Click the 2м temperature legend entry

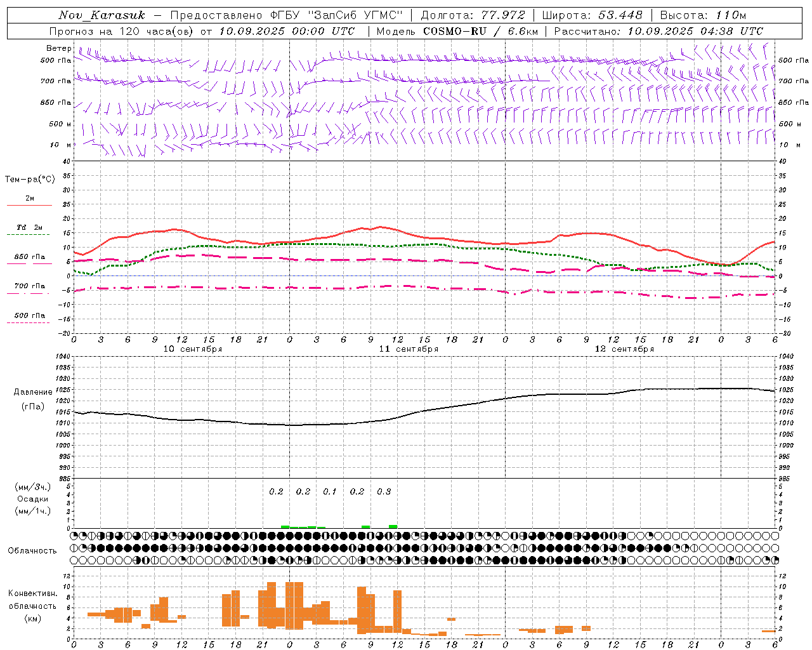click(30, 199)
